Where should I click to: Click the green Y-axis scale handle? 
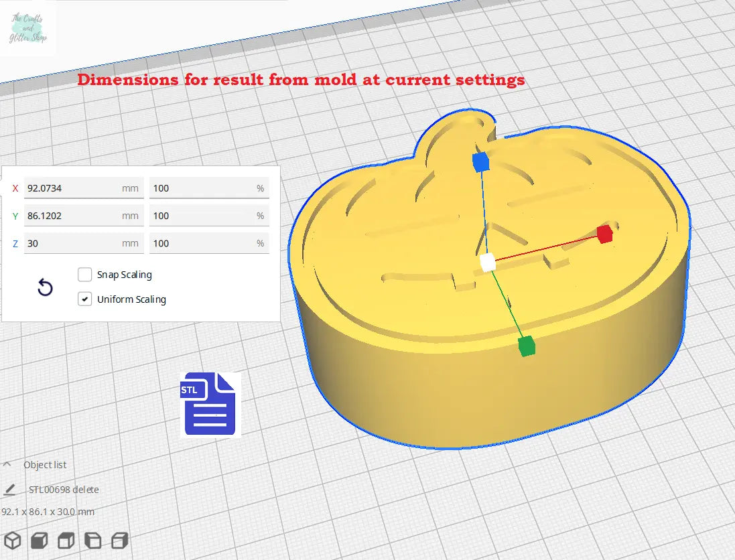[x=525, y=346]
